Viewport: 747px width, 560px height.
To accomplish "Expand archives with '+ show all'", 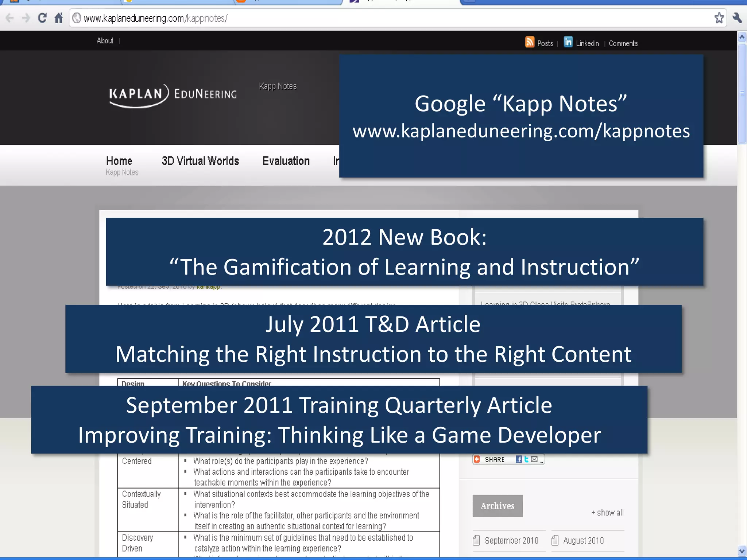I will pyautogui.click(x=608, y=512).
